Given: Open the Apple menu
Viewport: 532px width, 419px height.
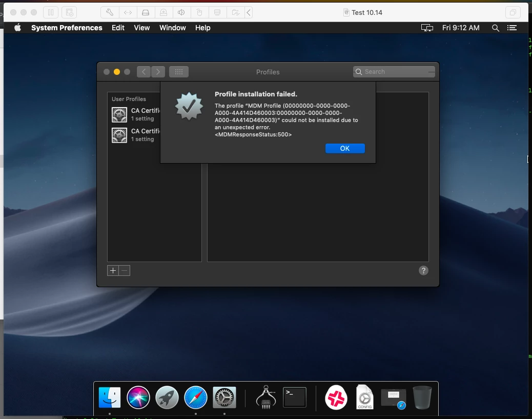Looking at the screenshot, I should click(17, 28).
